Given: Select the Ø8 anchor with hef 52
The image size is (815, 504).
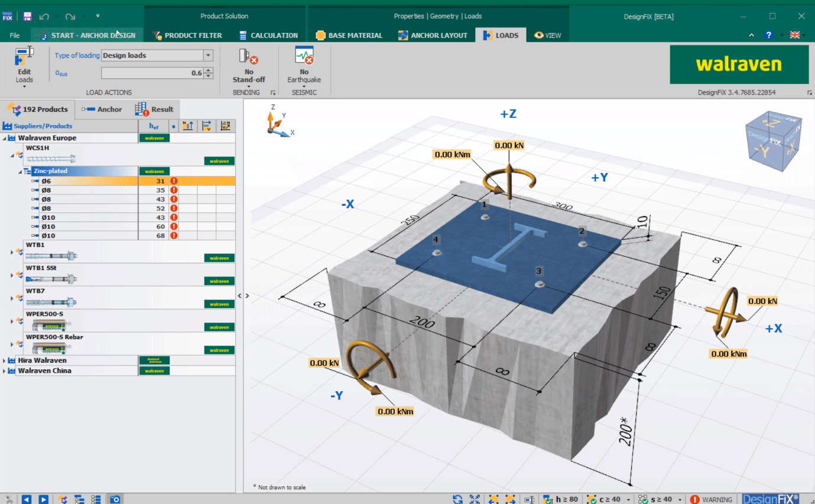Looking at the screenshot, I should pyautogui.click(x=46, y=209).
